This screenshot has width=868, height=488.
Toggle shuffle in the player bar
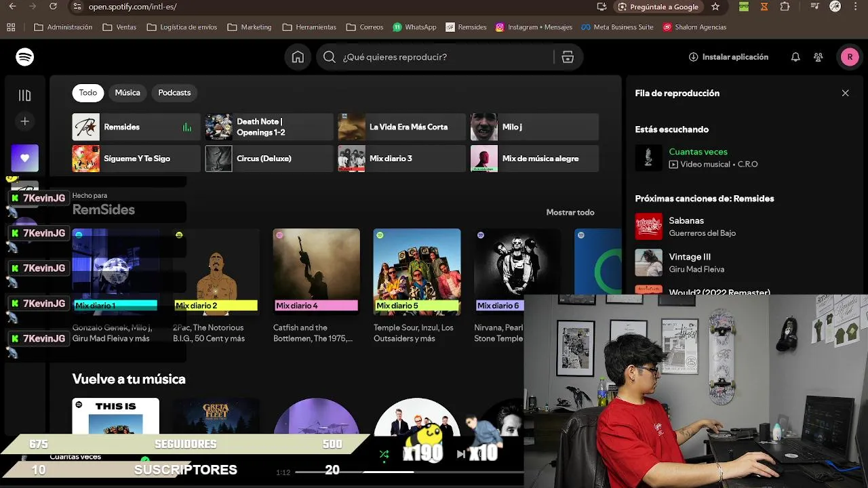(384, 454)
